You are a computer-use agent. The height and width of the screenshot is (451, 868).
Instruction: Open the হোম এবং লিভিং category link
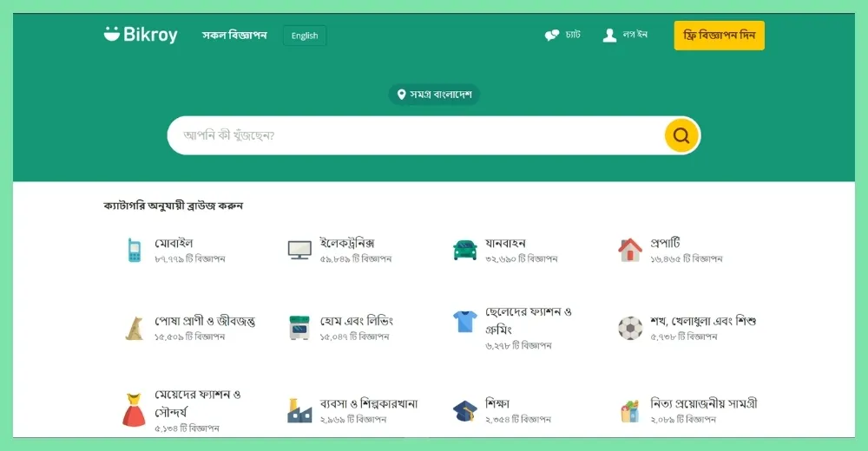tap(357, 321)
